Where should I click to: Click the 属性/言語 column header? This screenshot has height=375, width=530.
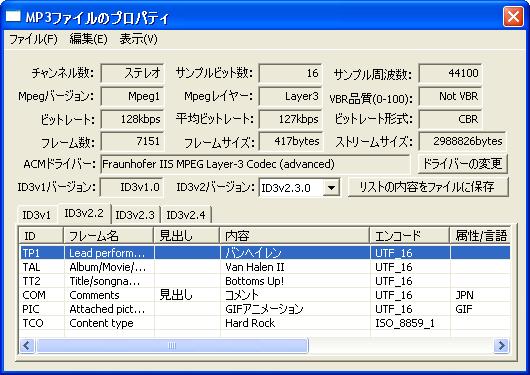480,236
